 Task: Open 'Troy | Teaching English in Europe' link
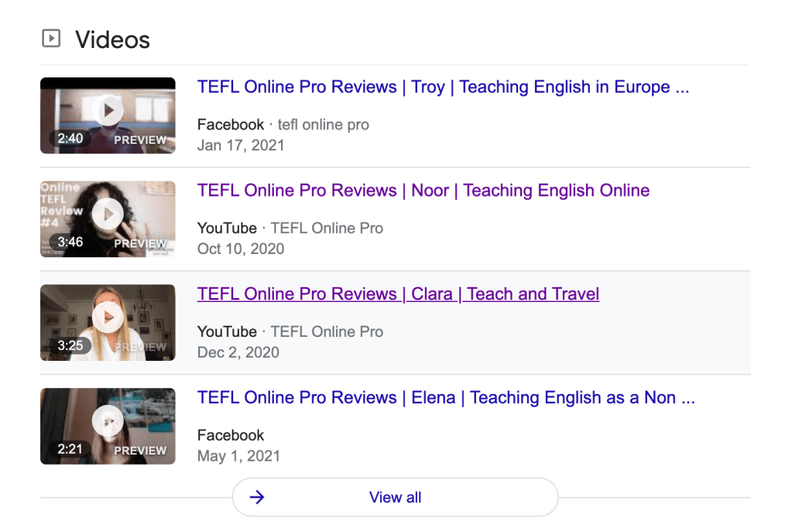pyautogui.click(x=443, y=87)
